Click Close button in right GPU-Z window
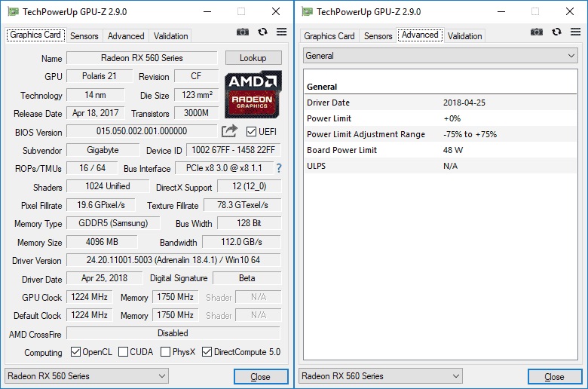 [x=555, y=377]
